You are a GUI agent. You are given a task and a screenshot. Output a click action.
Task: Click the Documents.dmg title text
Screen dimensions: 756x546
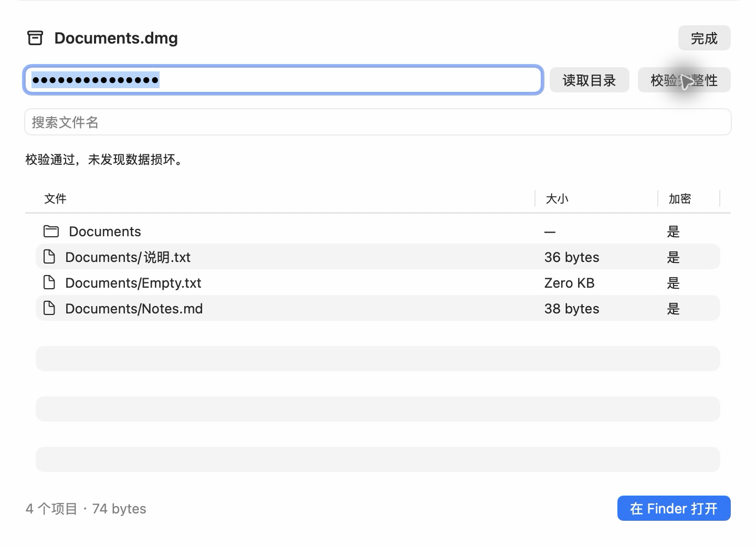[x=116, y=38]
